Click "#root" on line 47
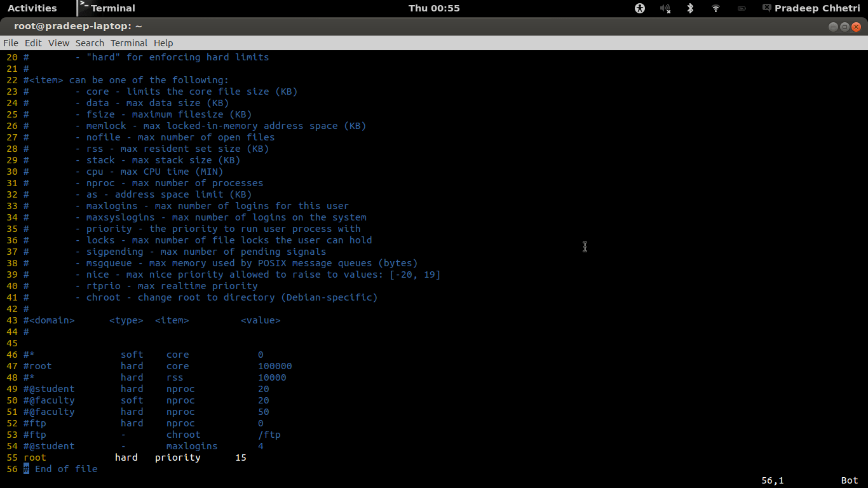 pyautogui.click(x=37, y=366)
